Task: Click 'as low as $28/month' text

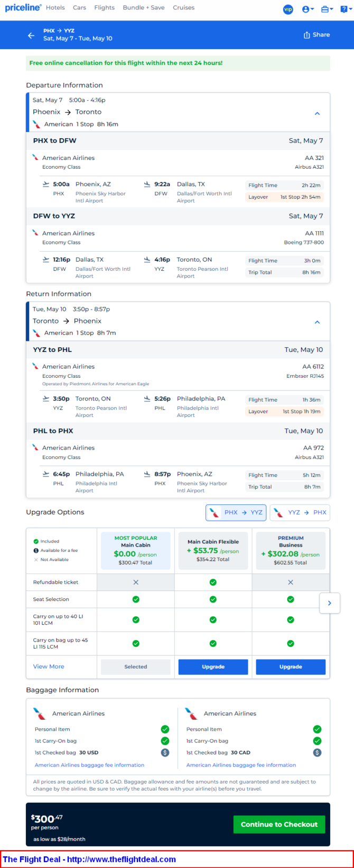Action: click(x=59, y=839)
